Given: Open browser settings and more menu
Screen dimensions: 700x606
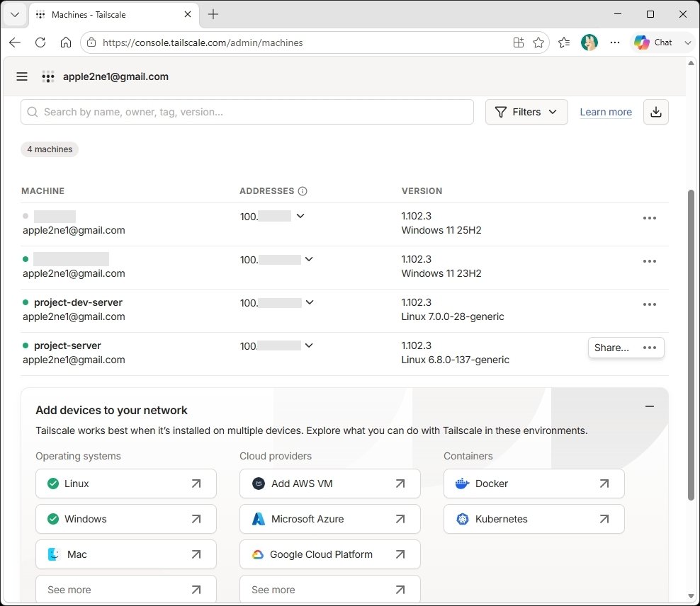Looking at the screenshot, I should point(615,42).
